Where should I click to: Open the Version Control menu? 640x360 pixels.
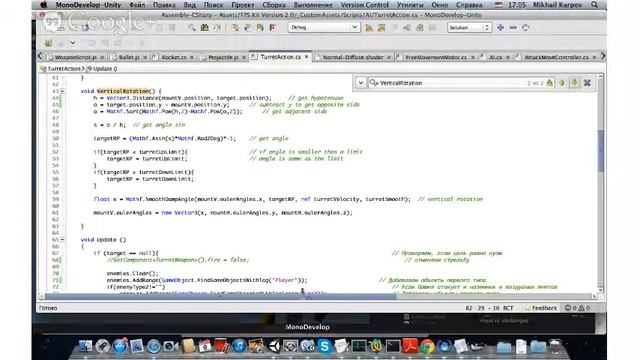(364, 5)
